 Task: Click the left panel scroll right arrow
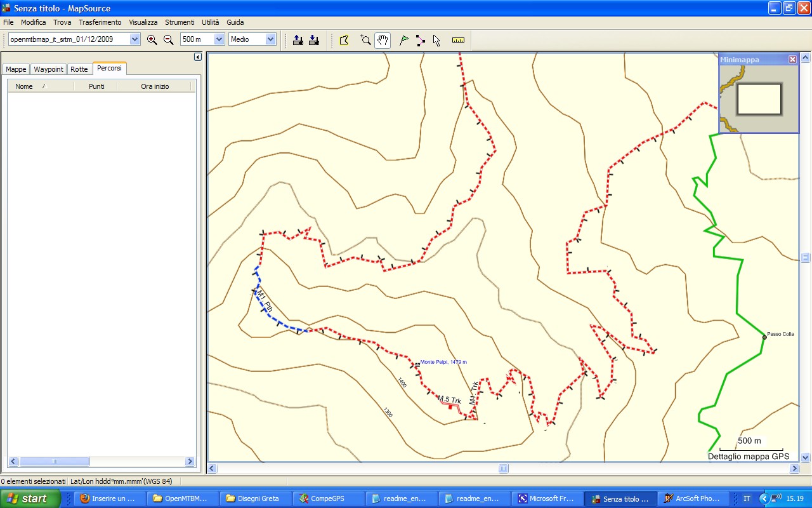[189, 462]
